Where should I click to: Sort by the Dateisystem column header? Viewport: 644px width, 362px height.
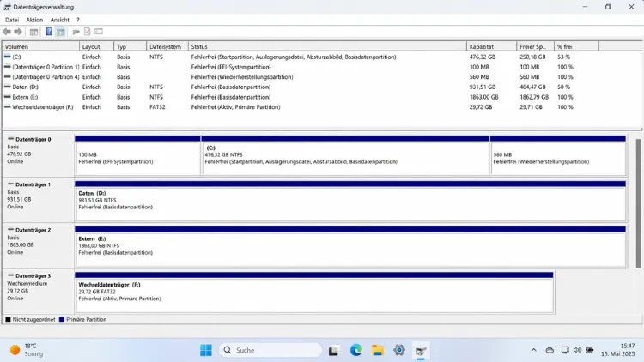(167, 47)
